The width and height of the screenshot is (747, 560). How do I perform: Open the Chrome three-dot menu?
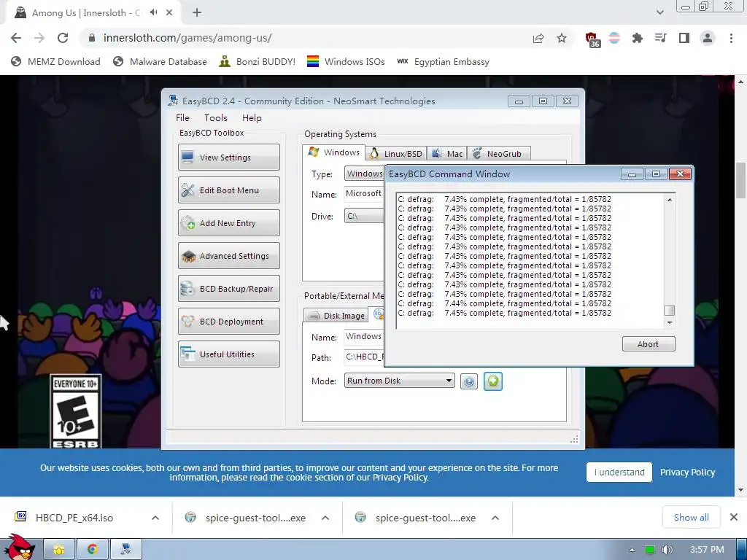click(731, 38)
